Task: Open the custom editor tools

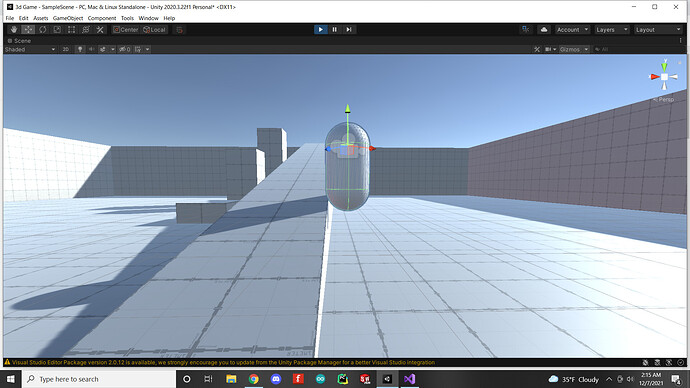Action: [100, 29]
